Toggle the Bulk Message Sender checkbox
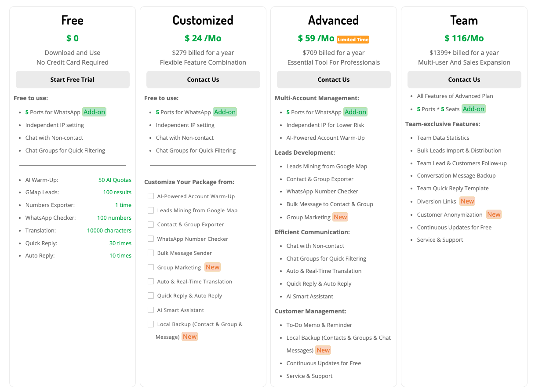This screenshot has width=535, height=392. tap(151, 253)
